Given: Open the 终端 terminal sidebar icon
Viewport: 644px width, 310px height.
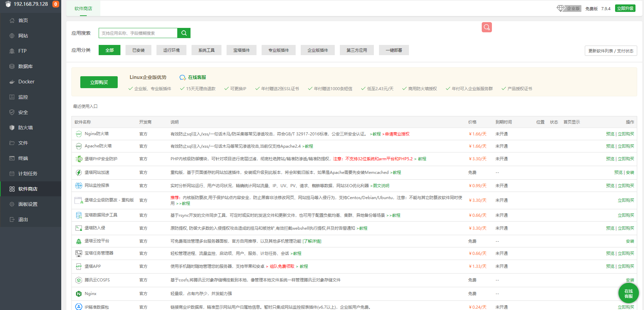Looking at the screenshot, I should (12, 158).
